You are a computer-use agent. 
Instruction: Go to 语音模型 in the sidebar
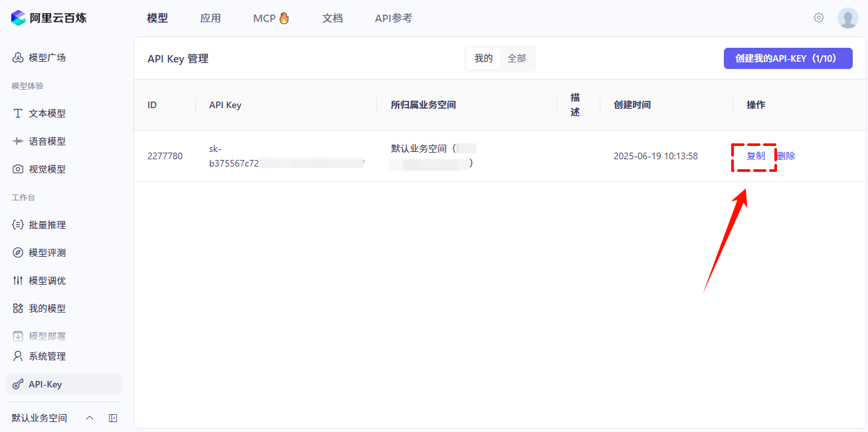click(46, 141)
